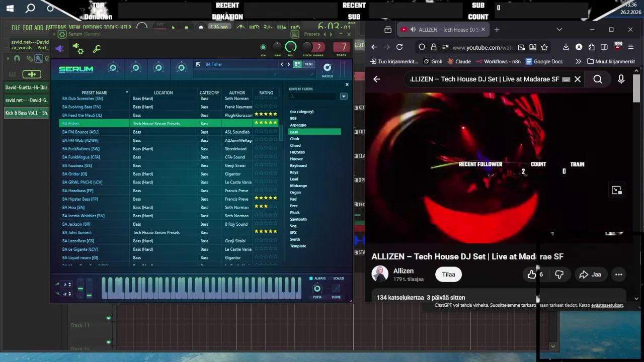Go to the previous Serum preset
644x362 pixels.
point(282,64)
